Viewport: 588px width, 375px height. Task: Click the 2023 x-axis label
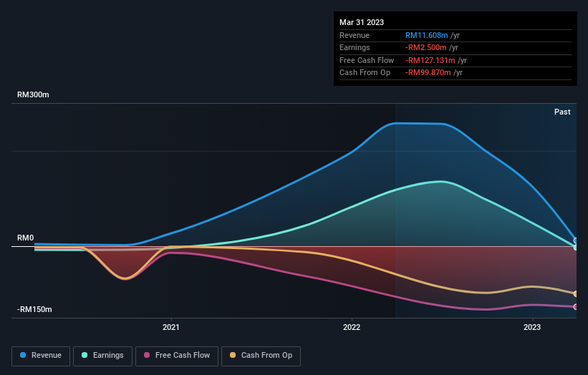[x=532, y=327]
